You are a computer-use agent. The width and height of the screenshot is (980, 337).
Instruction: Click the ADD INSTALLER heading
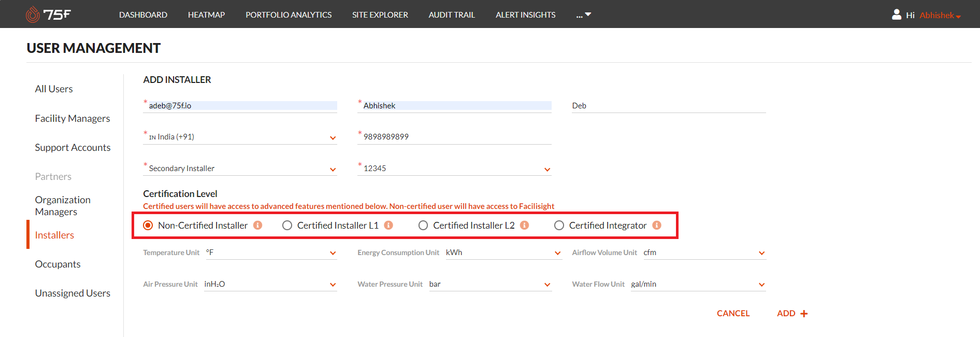(177, 80)
